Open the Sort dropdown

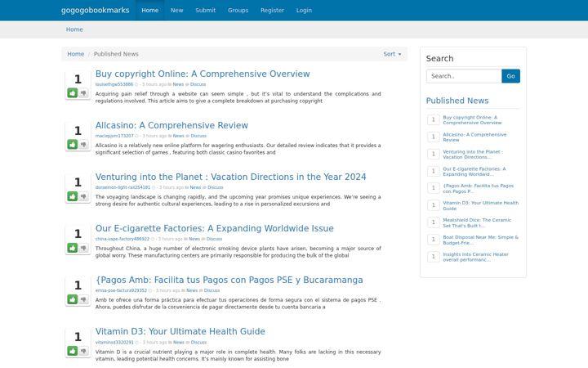392,54
